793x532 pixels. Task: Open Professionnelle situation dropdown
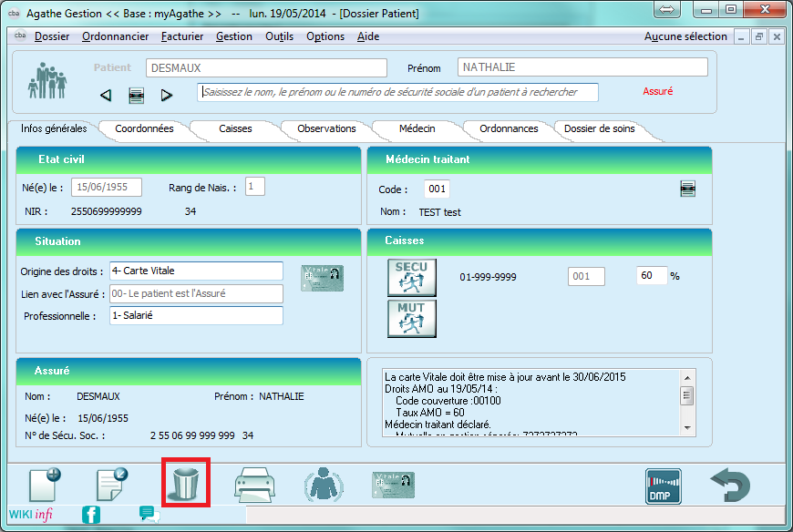(x=196, y=315)
